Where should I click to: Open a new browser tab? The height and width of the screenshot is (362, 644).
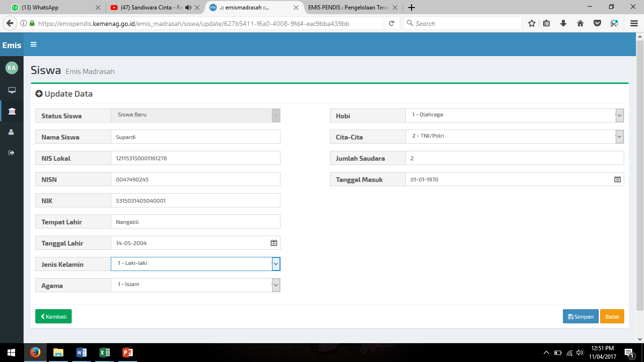pos(412,8)
